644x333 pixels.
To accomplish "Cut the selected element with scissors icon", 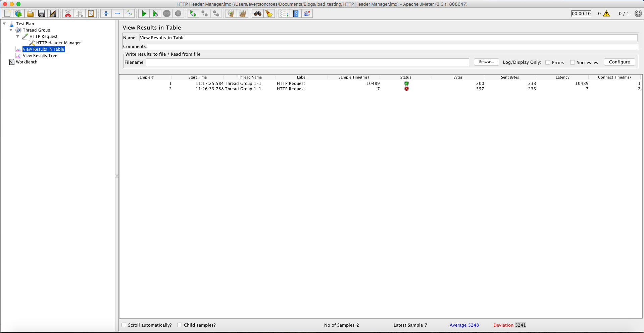I will (68, 13).
